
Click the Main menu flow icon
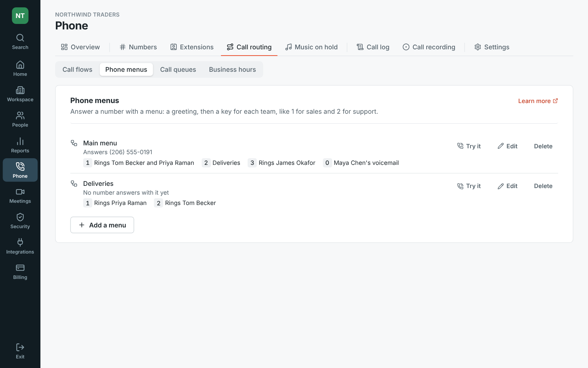pyautogui.click(x=74, y=143)
